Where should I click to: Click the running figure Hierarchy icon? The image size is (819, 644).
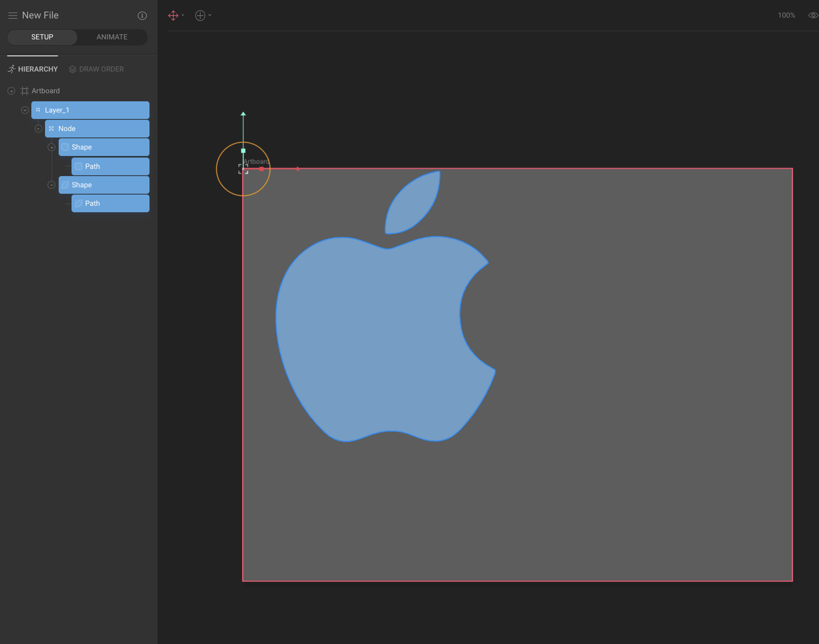pyautogui.click(x=12, y=69)
